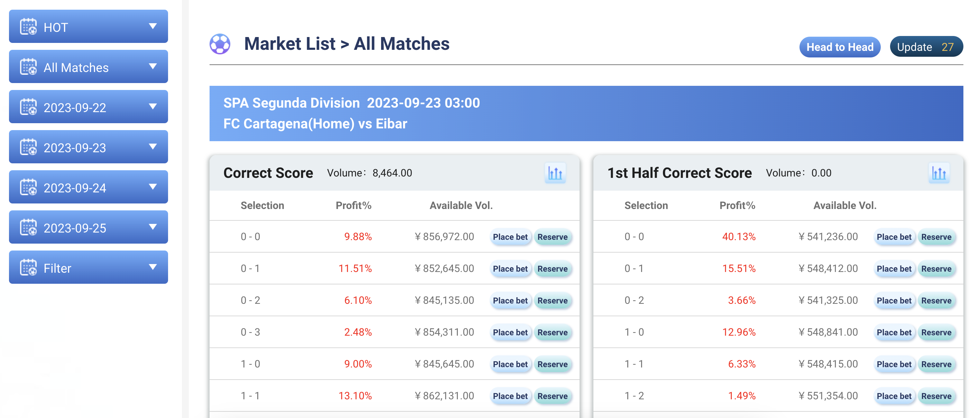Place bet on Correct Score 0 - 3
Image resolution: width=980 pixels, height=418 pixels.
pos(510,332)
